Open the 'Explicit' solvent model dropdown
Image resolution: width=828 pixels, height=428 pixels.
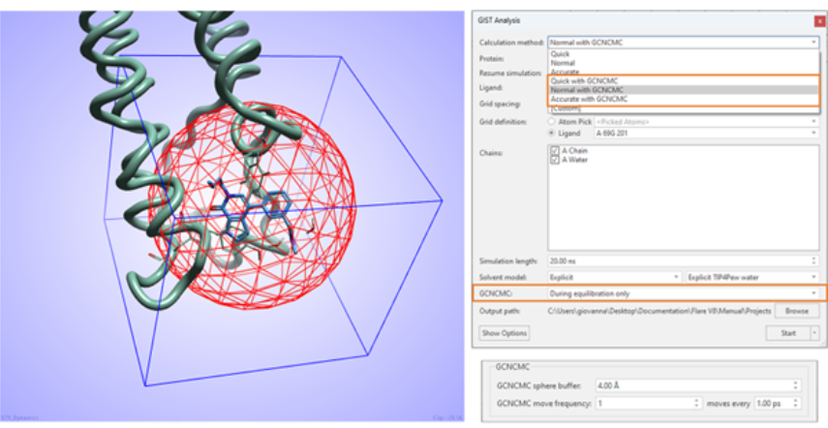tap(615, 277)
